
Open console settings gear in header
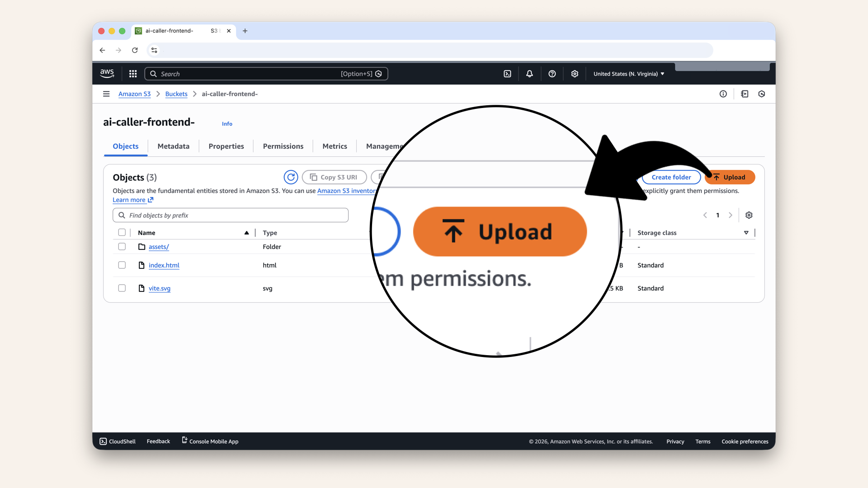[575, 74]
